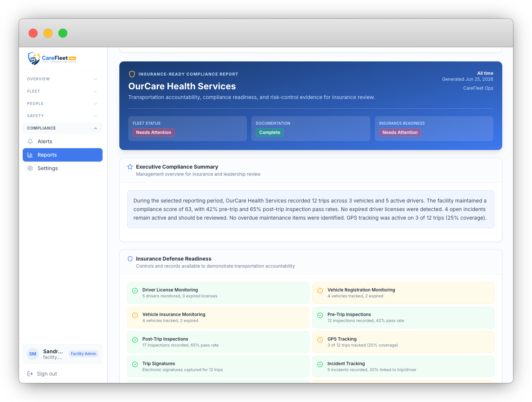The height and width of the screenshot is (402, 532).
Task: Click the shield icon in report header
Action: [132, 74]
